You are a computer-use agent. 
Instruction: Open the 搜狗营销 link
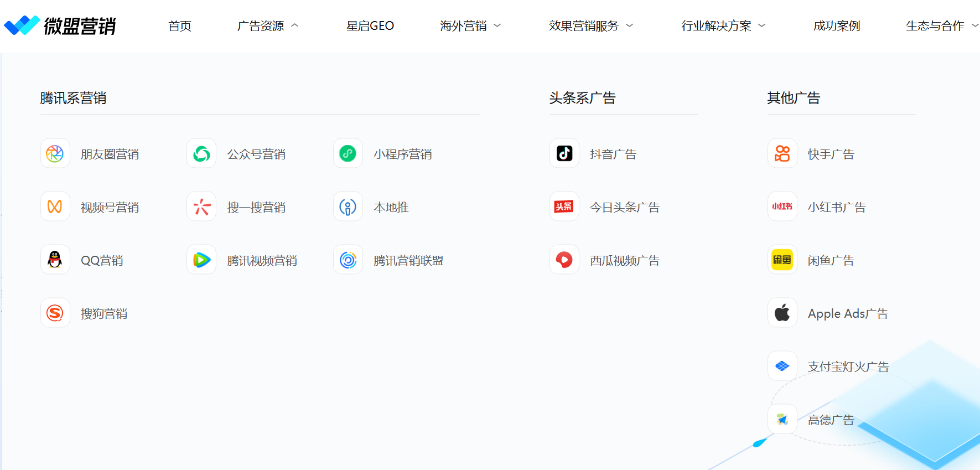point(104,314)
